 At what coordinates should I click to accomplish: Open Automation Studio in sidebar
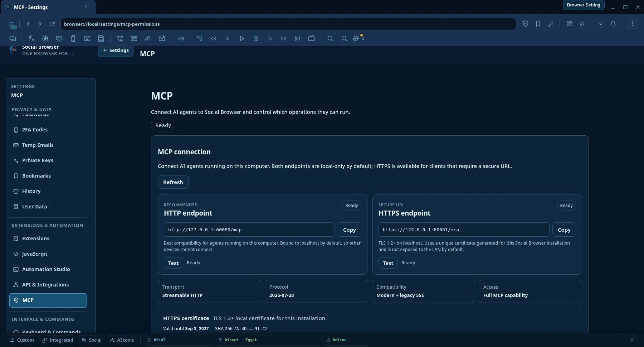click(48, 269)
